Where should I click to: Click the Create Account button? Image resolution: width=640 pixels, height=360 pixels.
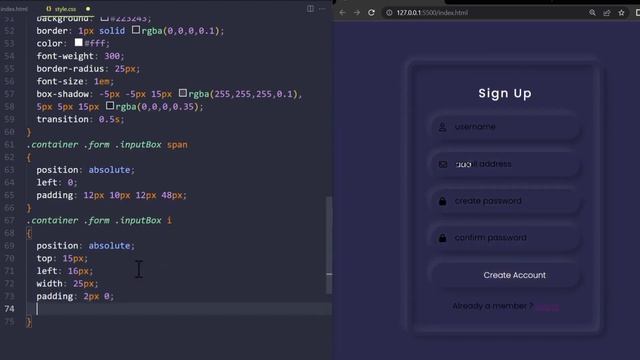(x=505, y=275)
